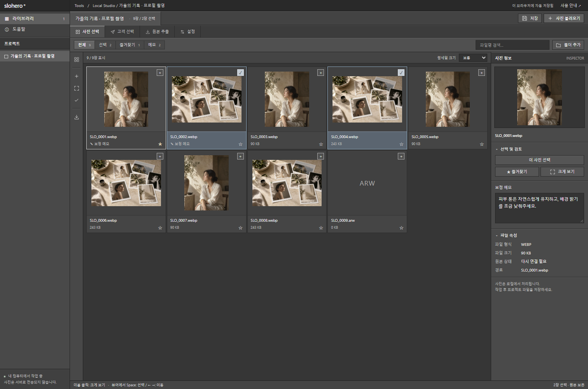Click the plus icon in left toolstrip
The width and height of the screenshot is (588, 389).
77,76
